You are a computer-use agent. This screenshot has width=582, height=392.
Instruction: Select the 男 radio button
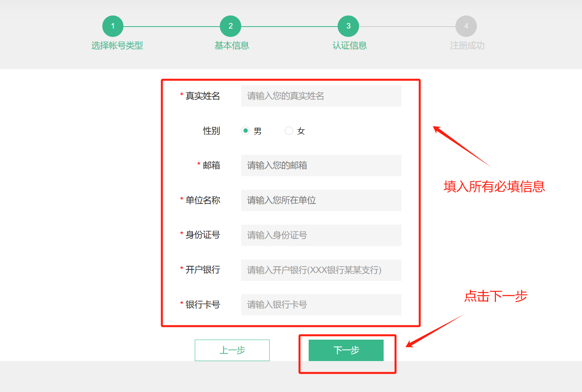246,131
